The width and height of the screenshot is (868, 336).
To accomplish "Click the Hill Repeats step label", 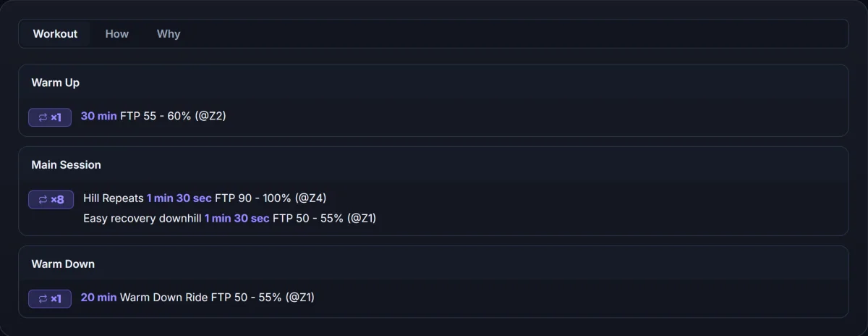I will point(114,198).
